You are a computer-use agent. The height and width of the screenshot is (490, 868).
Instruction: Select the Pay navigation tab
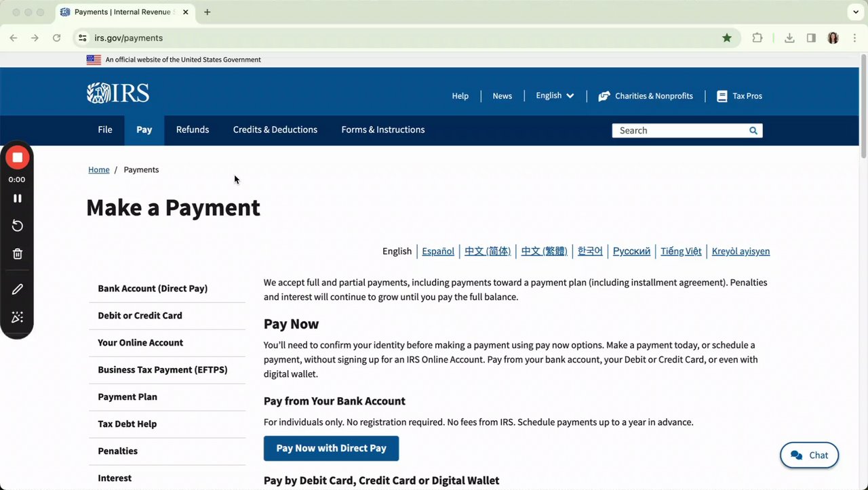144,129
